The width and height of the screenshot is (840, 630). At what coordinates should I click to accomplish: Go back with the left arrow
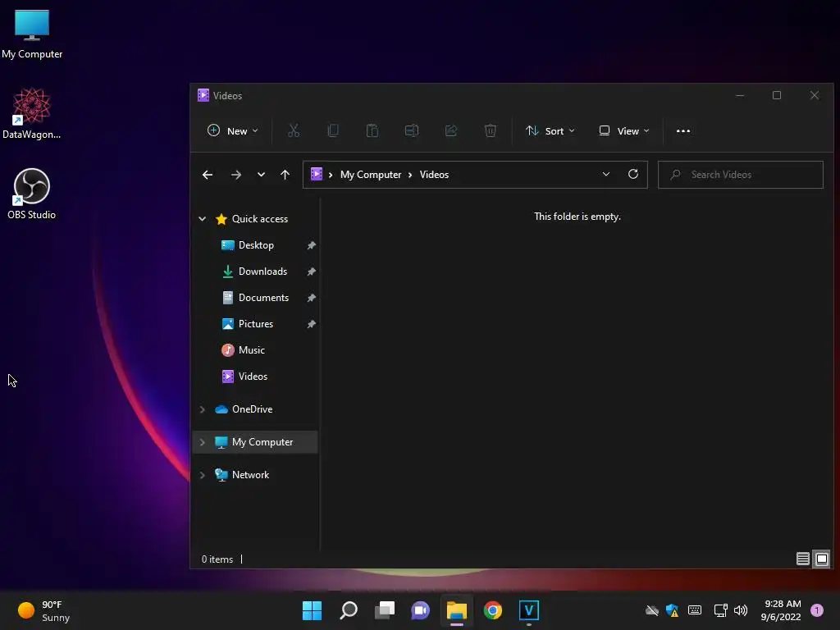208,175
